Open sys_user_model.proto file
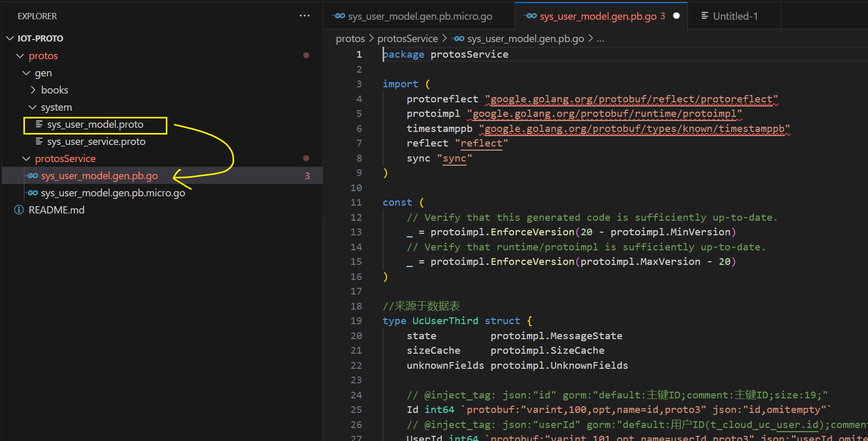 click(x=95, y=125)
